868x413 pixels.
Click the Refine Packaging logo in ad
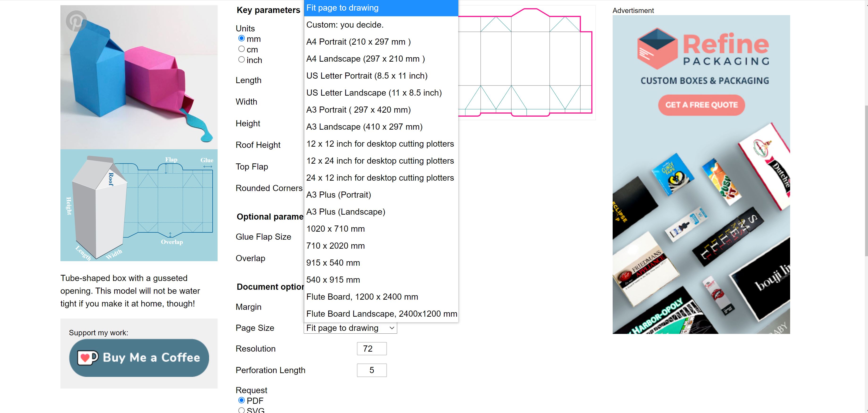coord(703,49)
